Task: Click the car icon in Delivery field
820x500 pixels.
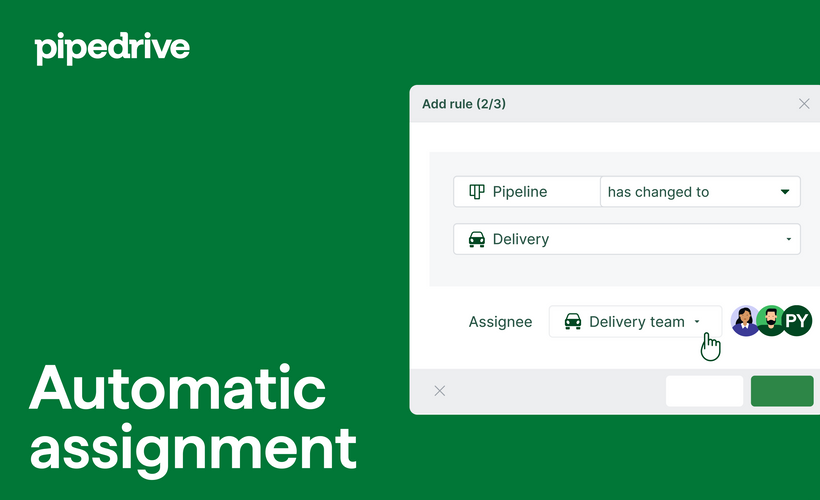Action: pos(477,240)
